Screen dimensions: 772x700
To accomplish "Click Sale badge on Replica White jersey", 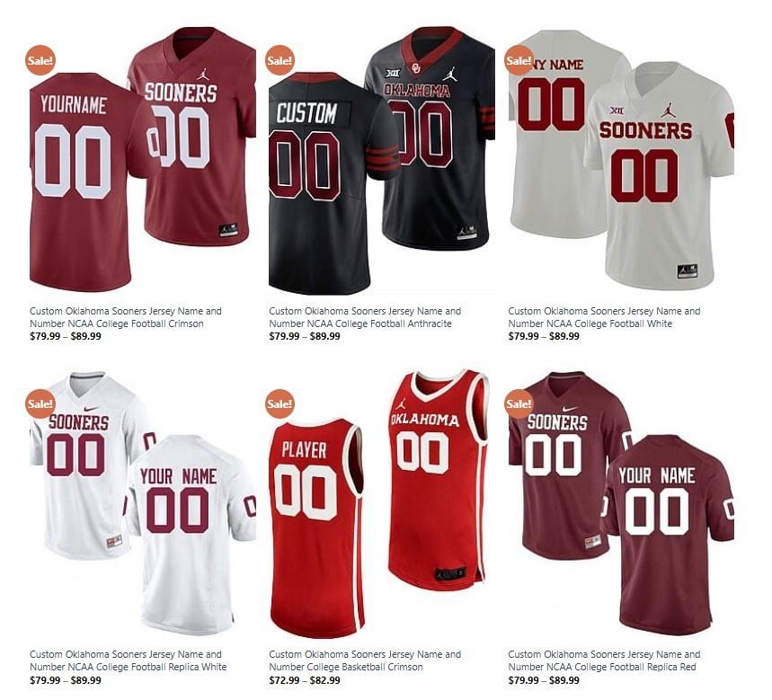I will (x=40, y=403).
